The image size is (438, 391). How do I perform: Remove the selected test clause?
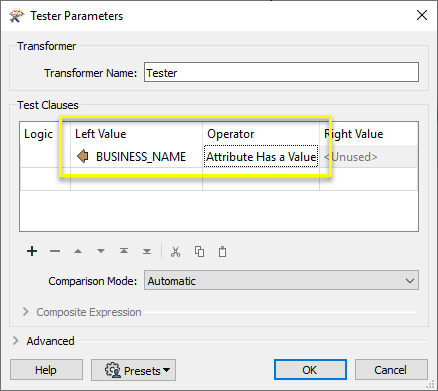click(x=55, y=251)
